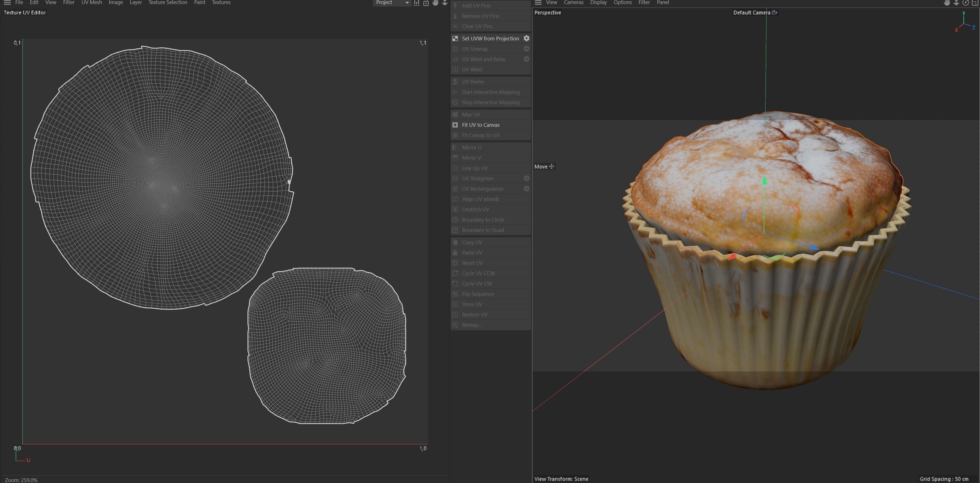Click the camera icon next to Default Camera
The image size is (980, 483).
774,12
